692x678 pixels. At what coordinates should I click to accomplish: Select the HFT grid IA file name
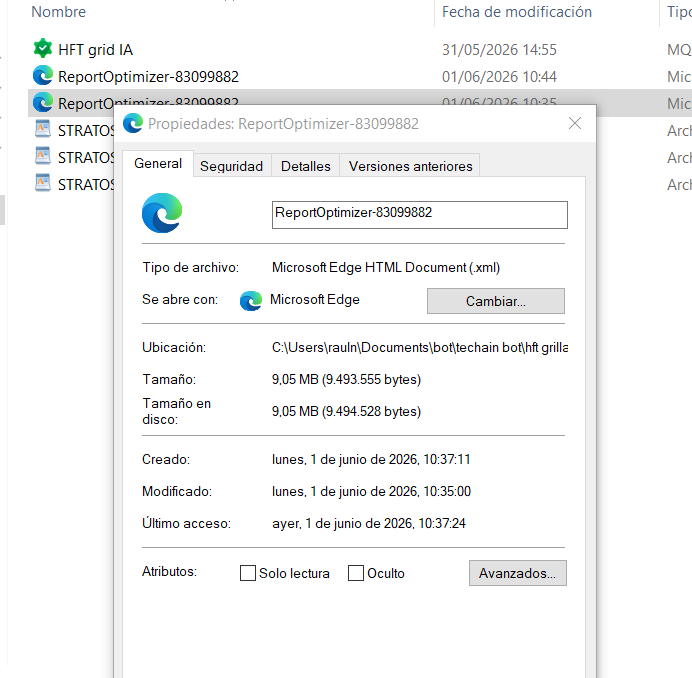click(x=95, y=50)
